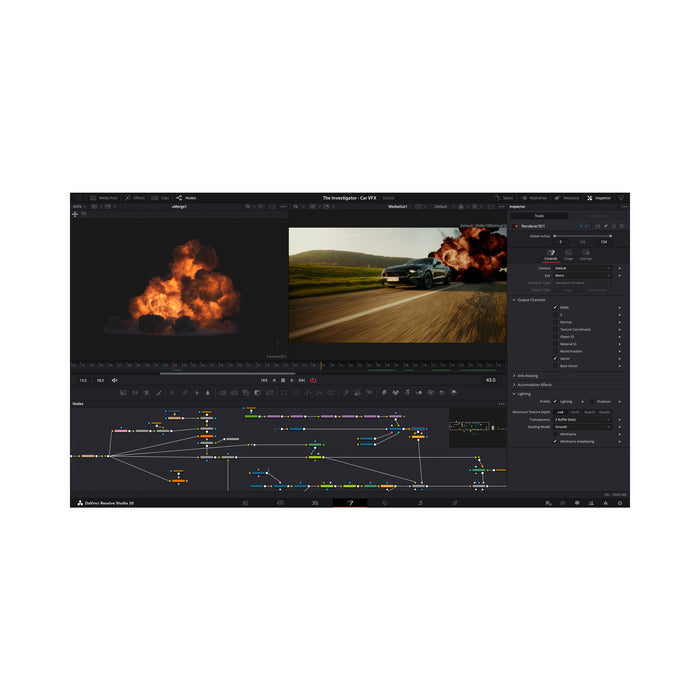The height and width of the screenshot is (700, 700).
Task: Open the Effects library panel
Action: pyautogui.click(x=135, y=198)
